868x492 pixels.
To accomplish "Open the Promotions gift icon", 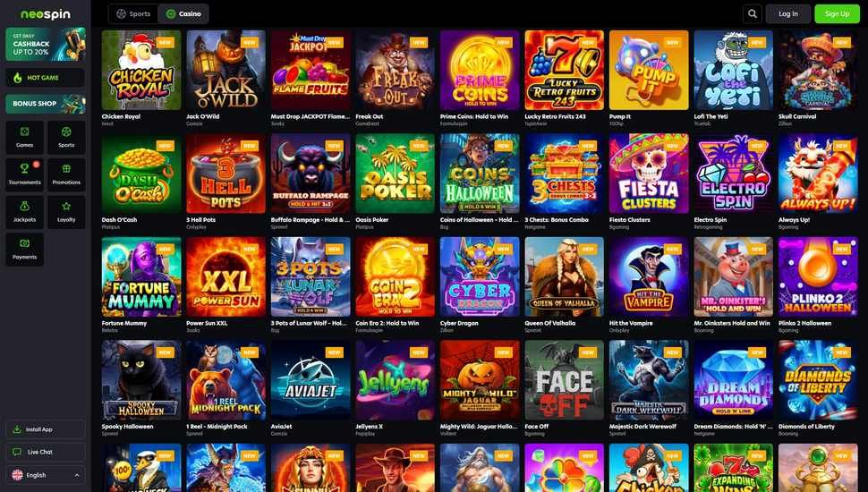I will click(x=66, y=169).
